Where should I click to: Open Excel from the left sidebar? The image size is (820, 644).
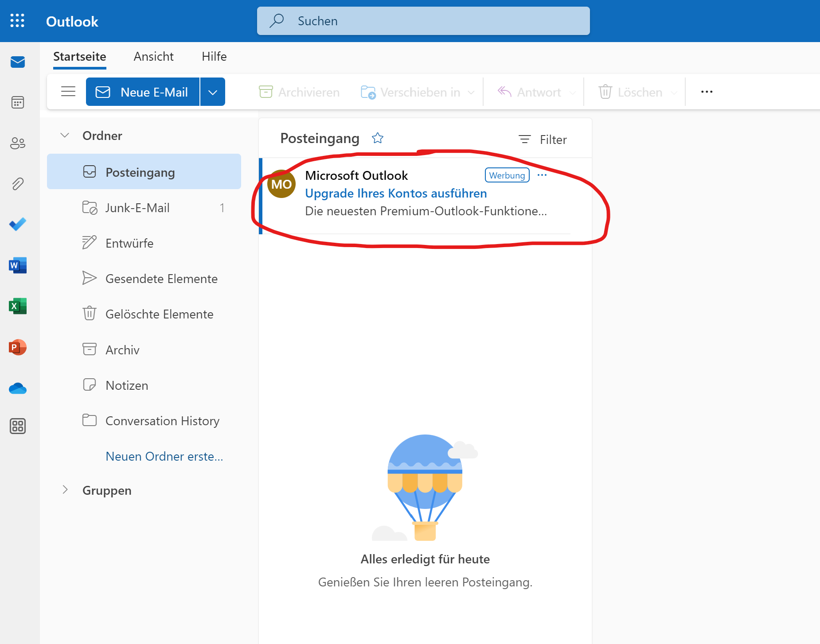coord(18,306)
